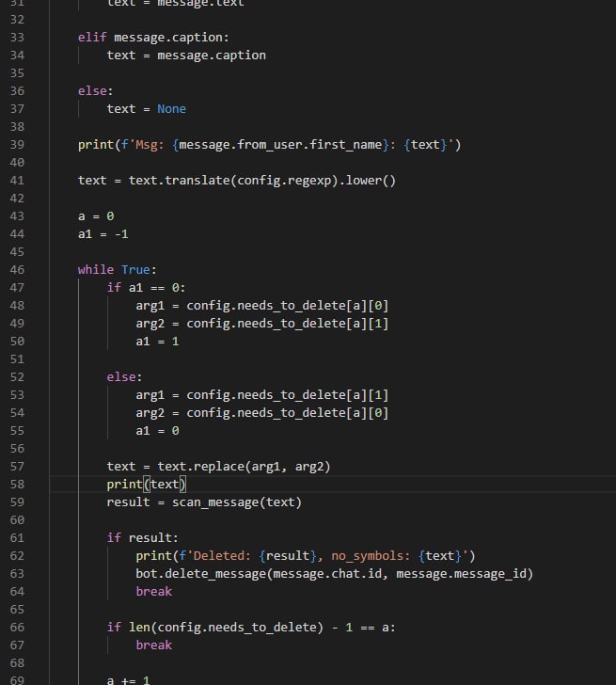Click 'text.replace(arg1, arg2)' line
The image size is (616, 685).
click(219, 467)
